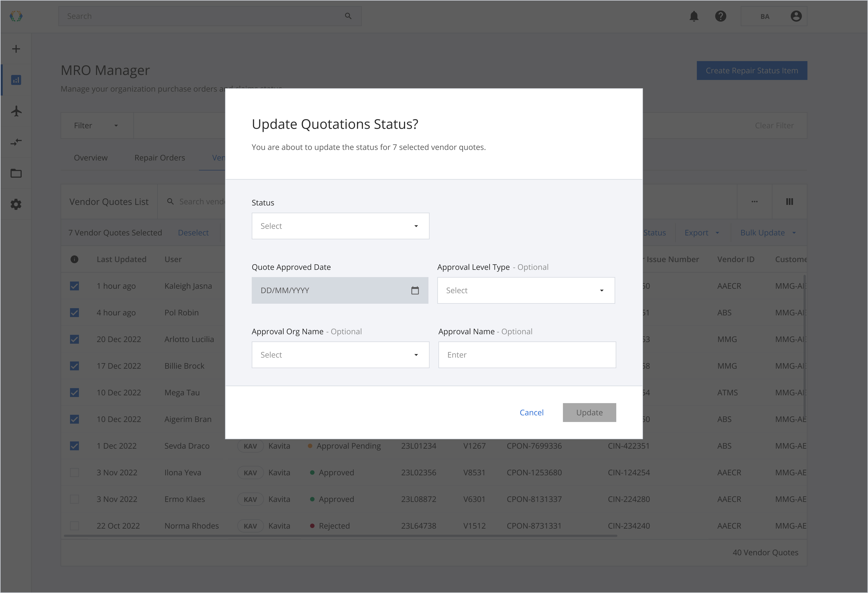
Task: Click the info icon in the table header
Action: pyautogui.click(x=74, y=259)
